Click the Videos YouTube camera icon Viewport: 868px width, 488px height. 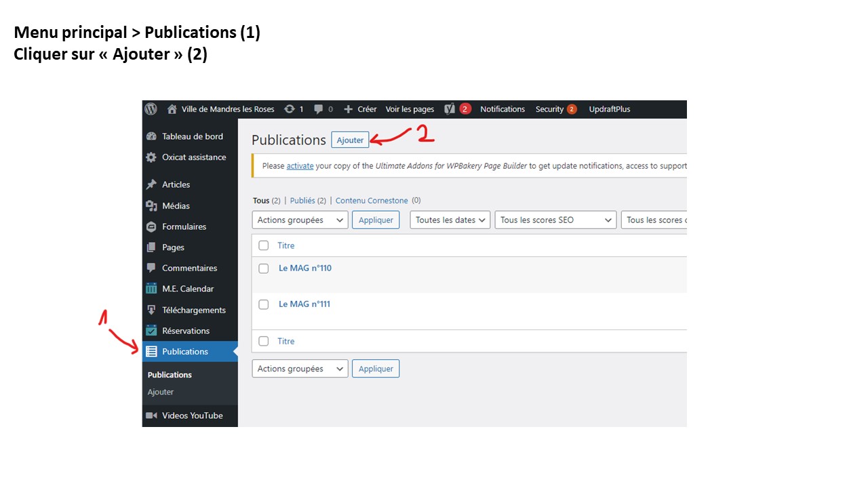pyautogui.click(x=151, y=415)
